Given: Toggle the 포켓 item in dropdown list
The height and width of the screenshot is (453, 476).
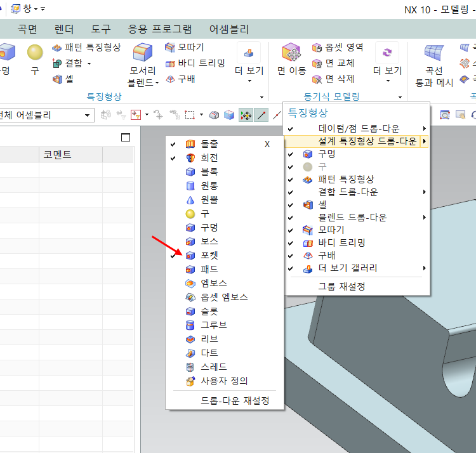Looking at the screenshot, I should point(209,255).
